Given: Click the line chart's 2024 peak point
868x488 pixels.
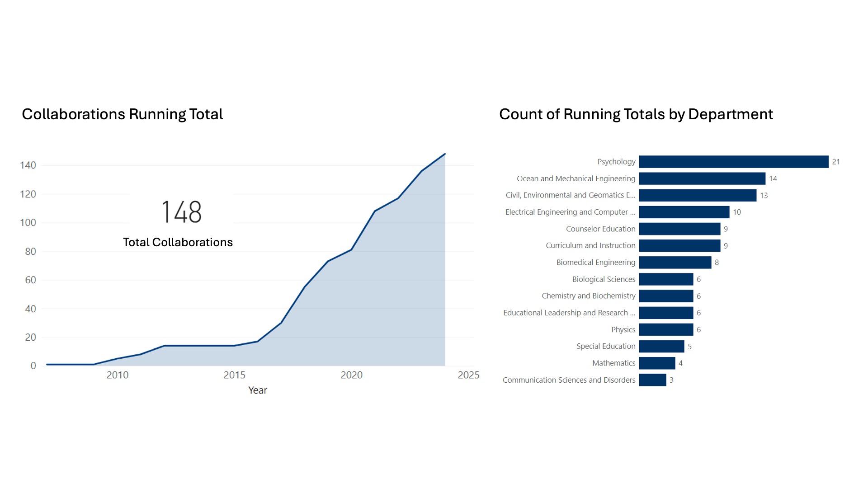Looking at the screenshot, I should (445, 154).
